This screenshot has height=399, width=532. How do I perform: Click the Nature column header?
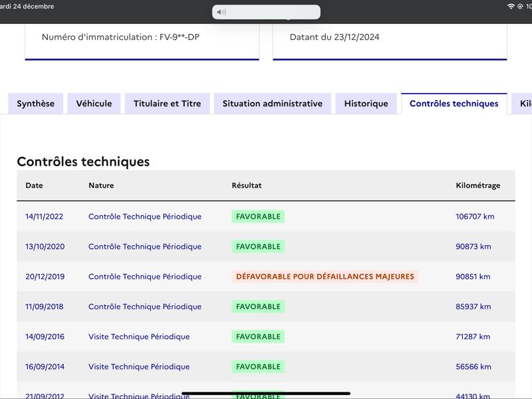point(101,186)
